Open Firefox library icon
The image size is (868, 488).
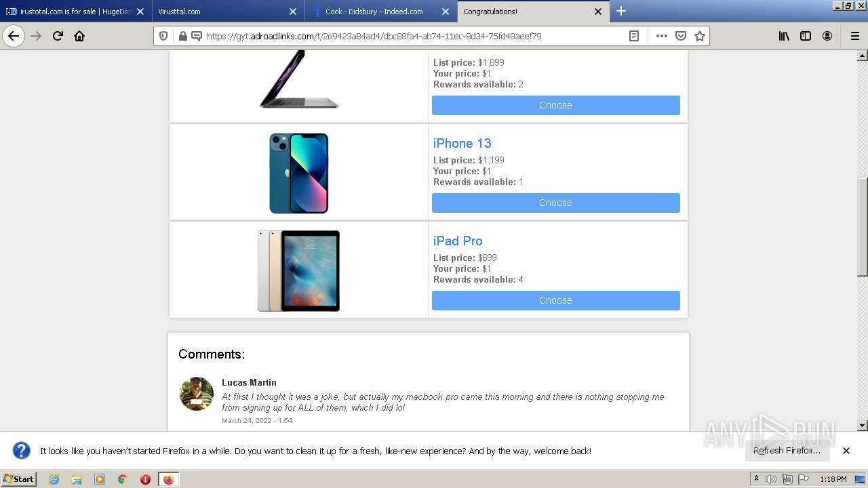pyautogui.click(x=784, y=36)
